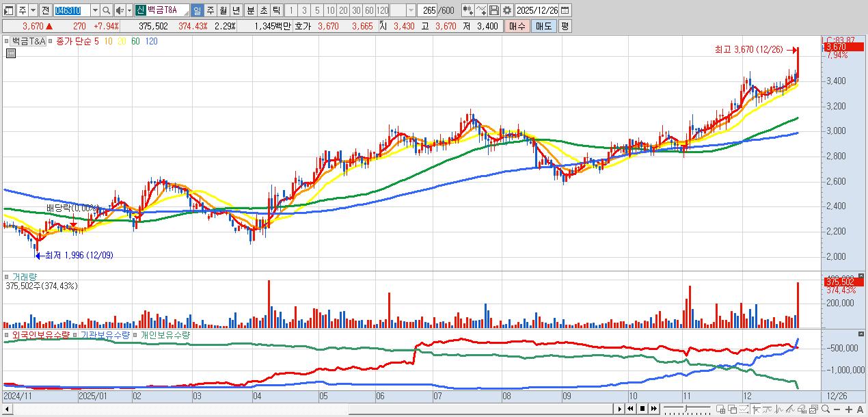Choose interval 10 button
Viewport: 868px width, 417px height.
point(330,10)
